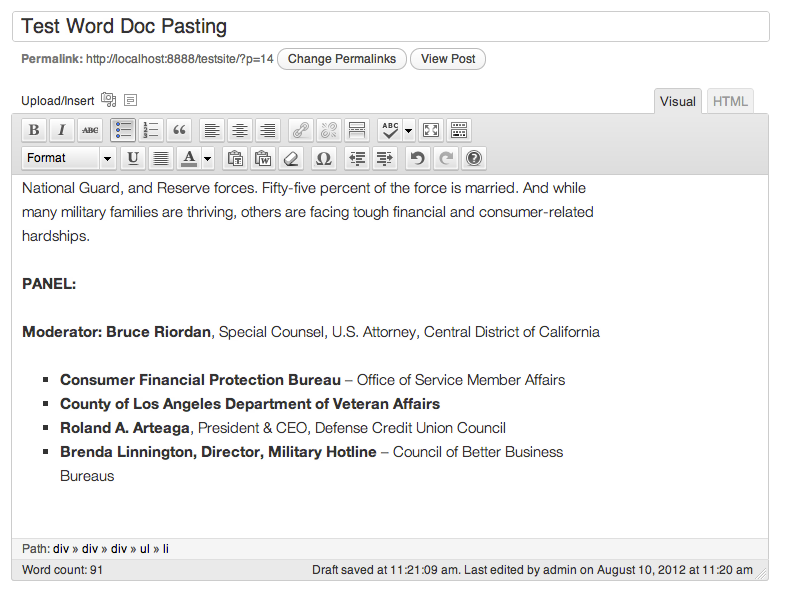
Task: Click the County of Los Angeles list item
Action: (x=250, y=404)
